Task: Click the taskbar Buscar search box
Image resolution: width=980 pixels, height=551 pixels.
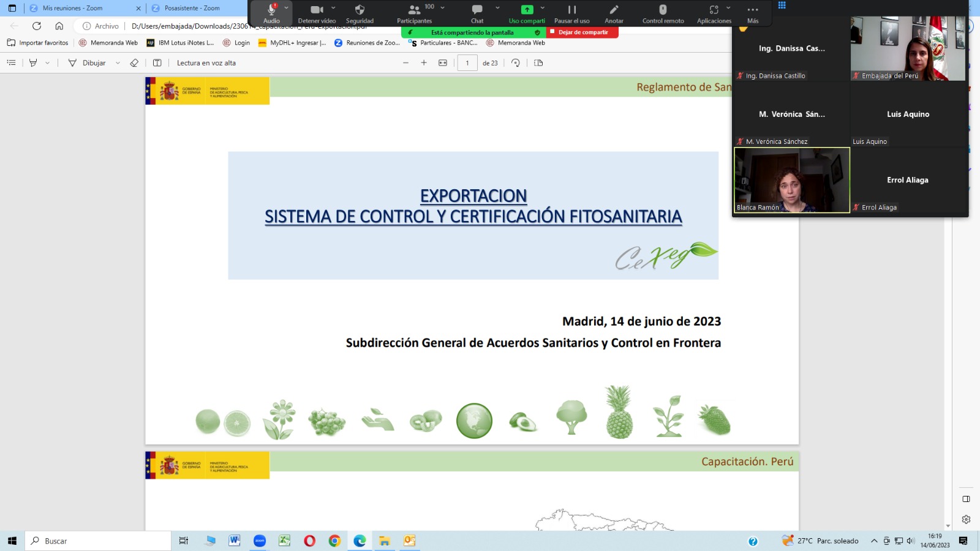Action: (x=98, y=541)
